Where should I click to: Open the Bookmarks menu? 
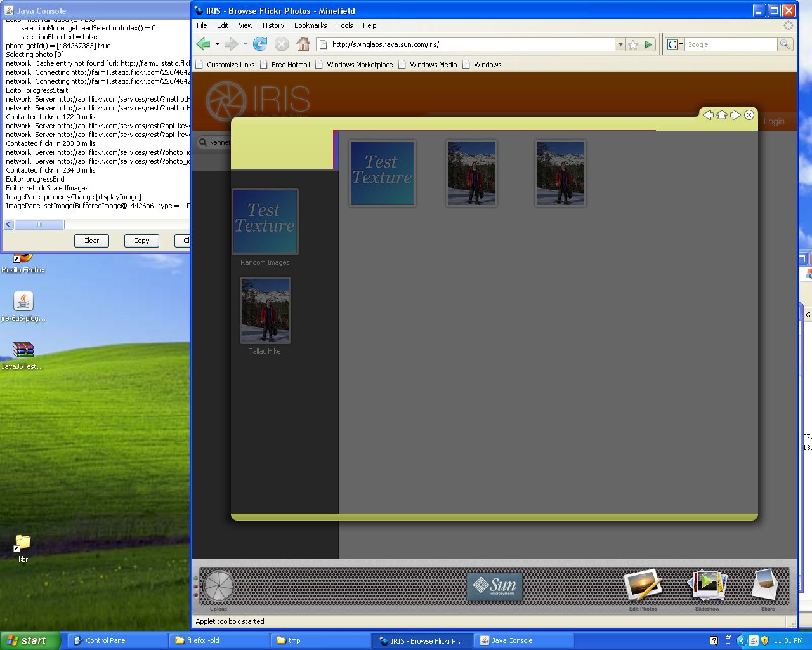pyautogui.click(x=310, y=25)
